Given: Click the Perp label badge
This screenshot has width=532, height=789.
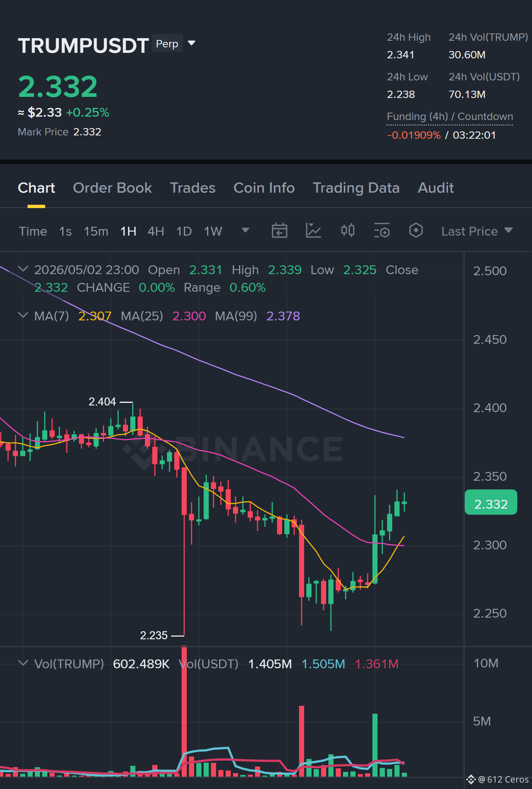Looking at the screenshot, I should [x=167, y=44].
